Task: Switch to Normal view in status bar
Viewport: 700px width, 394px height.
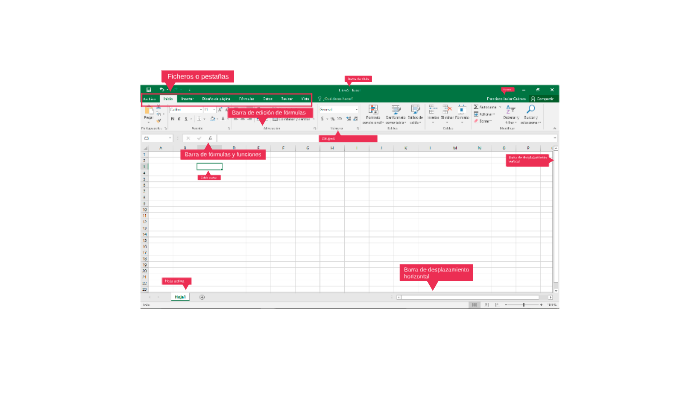Action: point(475,305)
